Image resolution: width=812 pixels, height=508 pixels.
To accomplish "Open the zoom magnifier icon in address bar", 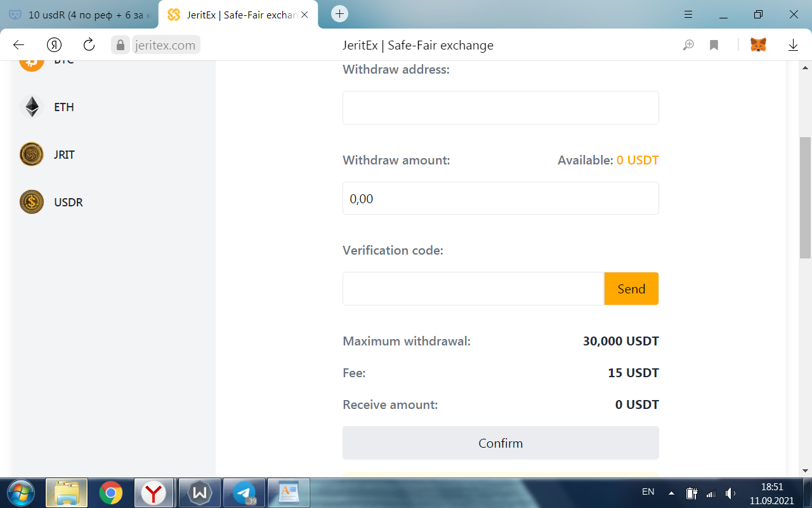I will [688, 45].
